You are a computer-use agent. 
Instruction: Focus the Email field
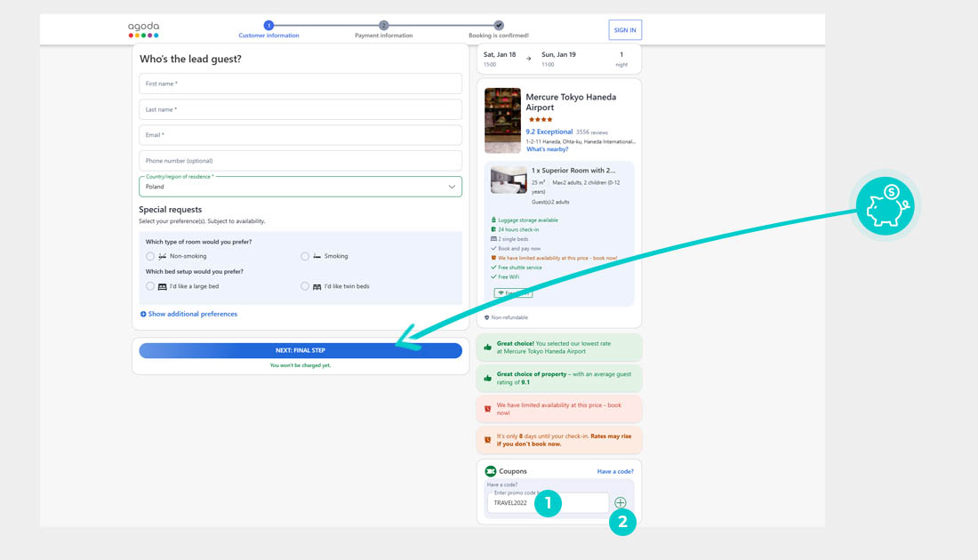(x=301, y=135)
